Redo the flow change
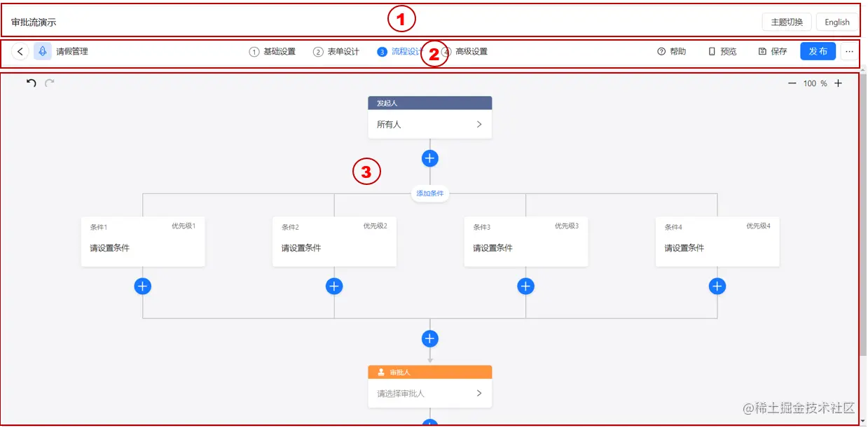Image resolution: width=868 pixels, height=428 pixels. [50, 83]
